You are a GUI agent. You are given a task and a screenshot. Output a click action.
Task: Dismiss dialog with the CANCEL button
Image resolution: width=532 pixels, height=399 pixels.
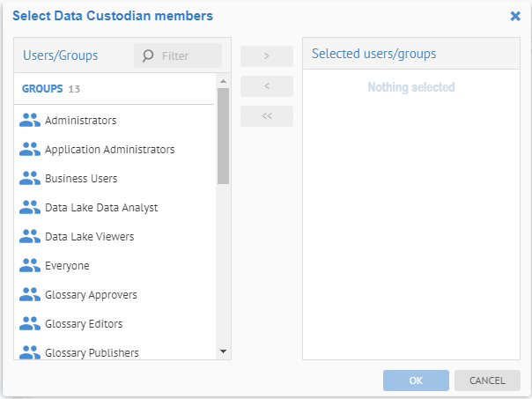(487, 381)
